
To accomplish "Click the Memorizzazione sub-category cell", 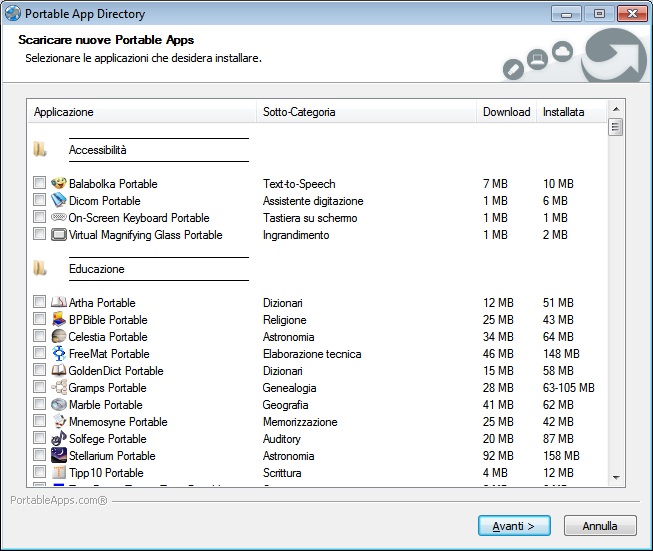I will tap(300, 422).
